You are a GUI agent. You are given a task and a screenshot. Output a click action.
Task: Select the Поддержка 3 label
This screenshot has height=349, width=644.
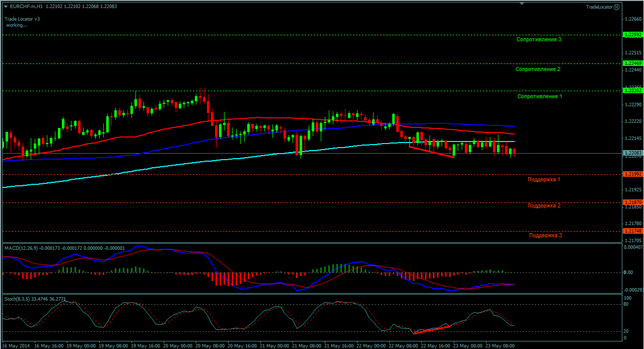pyautogui.click(x=546, y=235)
